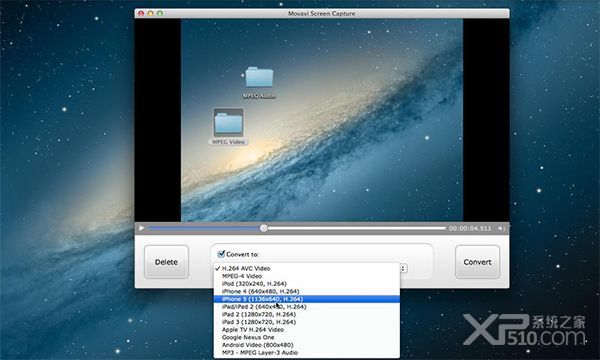Zoom the window with the green button

(160, 13)
